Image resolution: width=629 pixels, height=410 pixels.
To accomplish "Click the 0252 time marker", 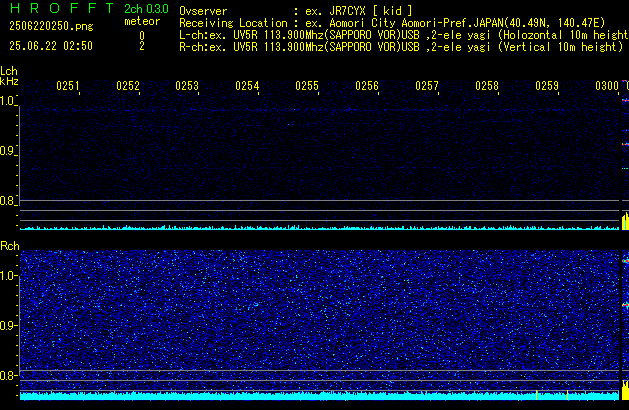I will (128, 86).
